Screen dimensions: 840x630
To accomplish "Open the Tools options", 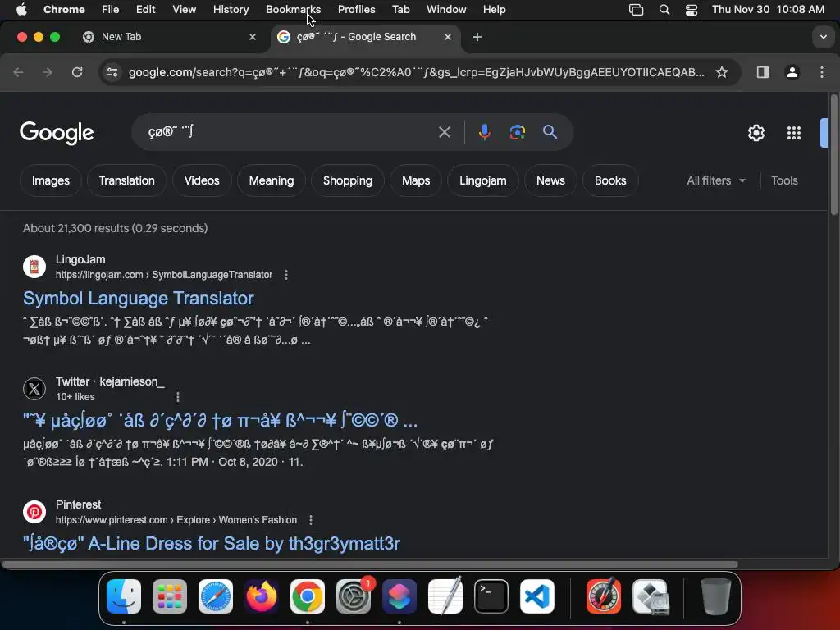I will (784, 180).
